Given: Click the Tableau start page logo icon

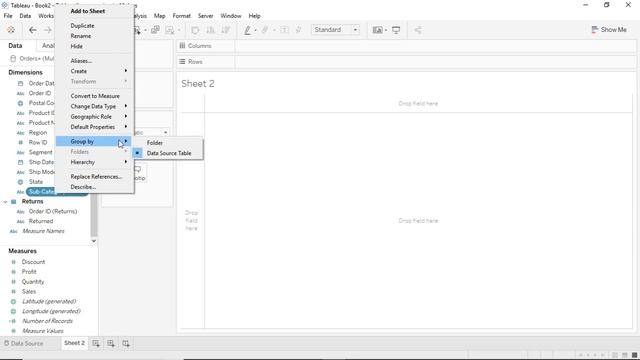Looking at the screenshot, I should pos(11,30).
